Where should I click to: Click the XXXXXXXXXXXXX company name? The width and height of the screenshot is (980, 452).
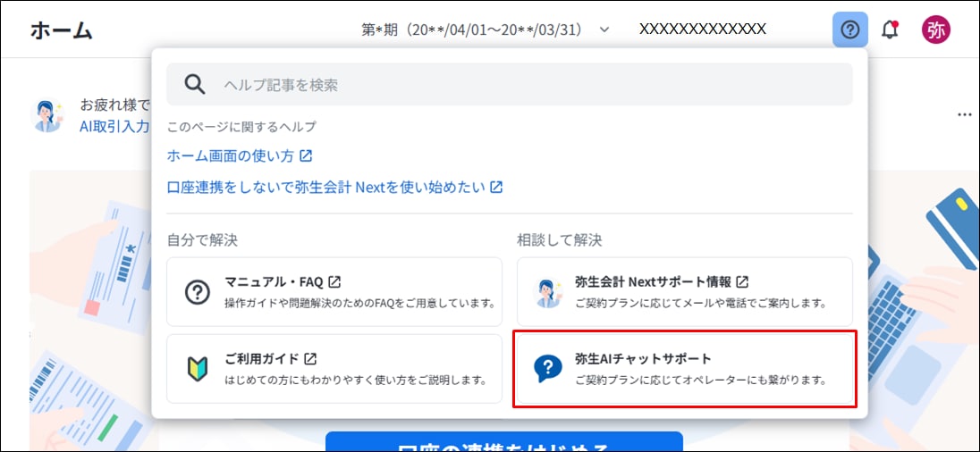coord(703,29)
